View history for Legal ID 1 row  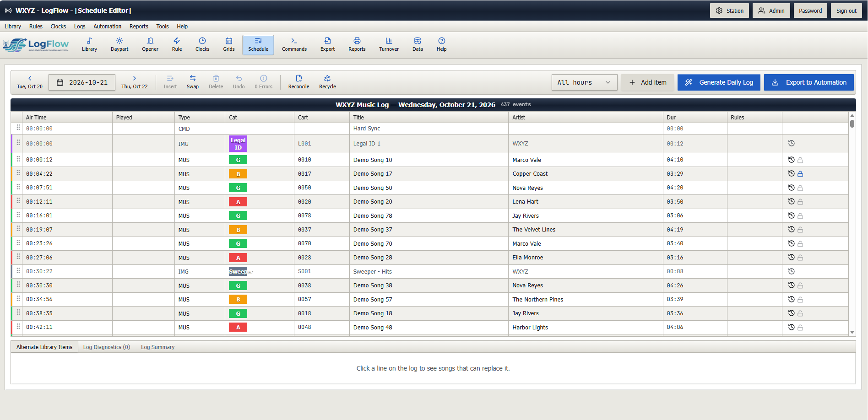click(791, 143)
